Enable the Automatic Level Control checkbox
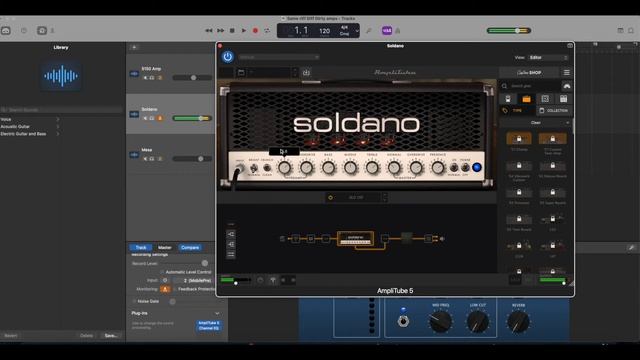The width and height of the screenshot is (640, 360). [x=162, y=272]
